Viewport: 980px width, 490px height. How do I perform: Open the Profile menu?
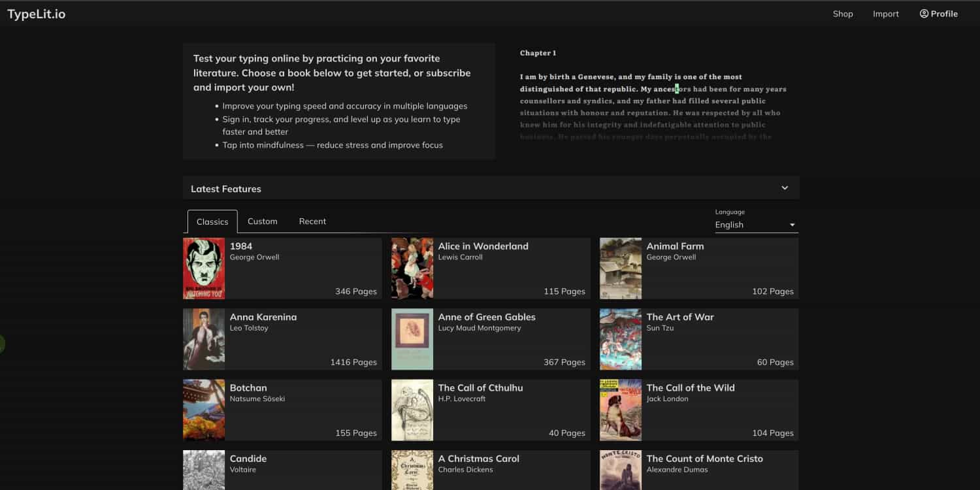938,14
